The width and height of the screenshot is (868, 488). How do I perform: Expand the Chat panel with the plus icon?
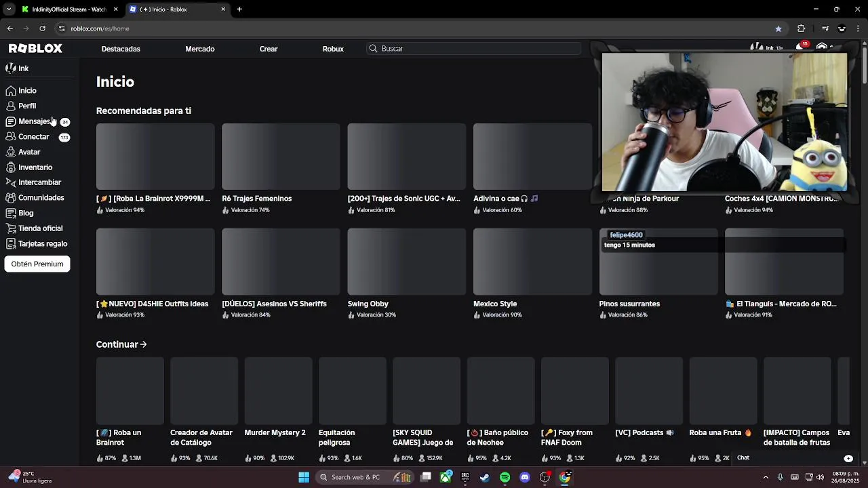(848, 458)
